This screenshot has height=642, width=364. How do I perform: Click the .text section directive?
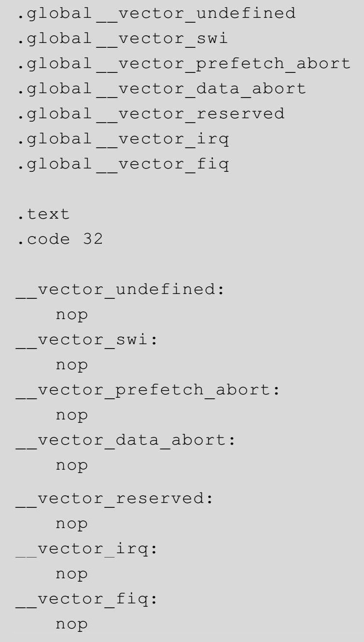click(43, 214)
